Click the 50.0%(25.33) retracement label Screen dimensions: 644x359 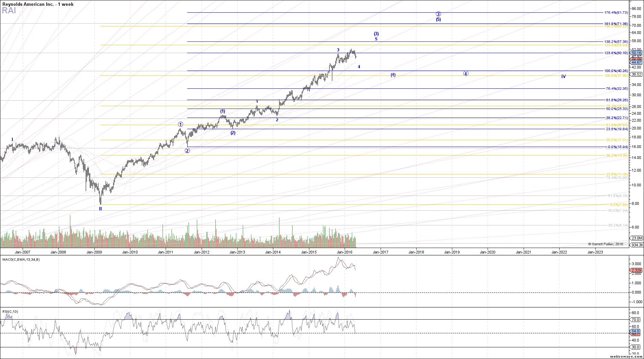click(x=617, y=109)
